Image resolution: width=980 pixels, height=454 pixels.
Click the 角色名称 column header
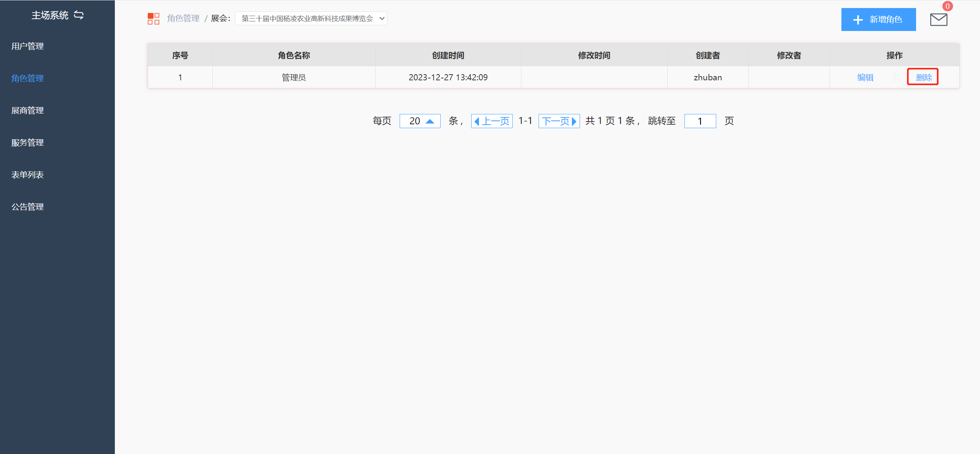pyautogui.click(x=294, y=55)
